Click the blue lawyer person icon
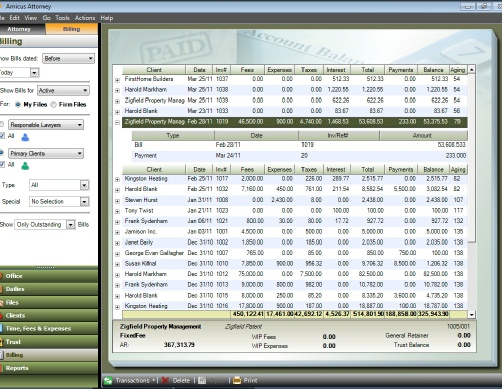The height and width of the screenshot is (389, 502). 25,137
